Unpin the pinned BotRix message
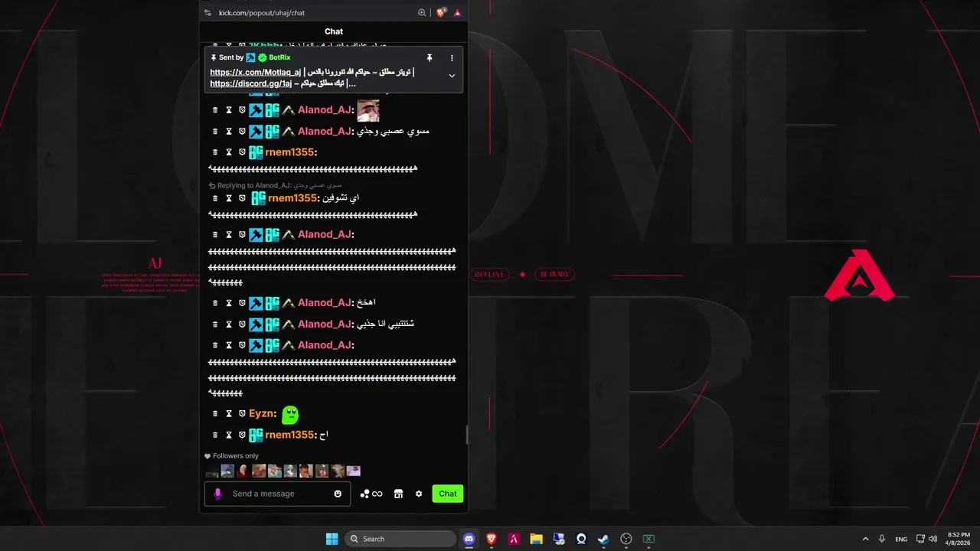Viewport: 980px width, 551px height. (x=430, y=57)
